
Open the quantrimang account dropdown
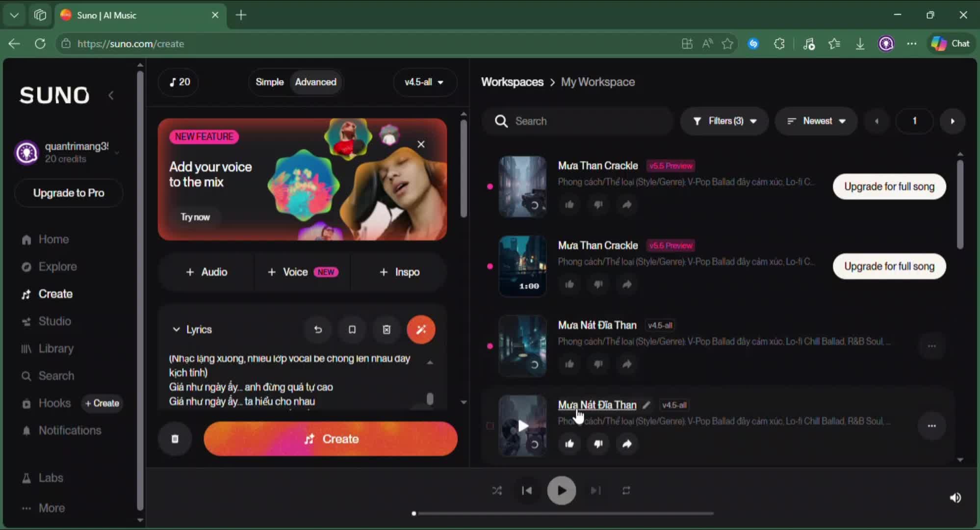[x=68, y=152]
